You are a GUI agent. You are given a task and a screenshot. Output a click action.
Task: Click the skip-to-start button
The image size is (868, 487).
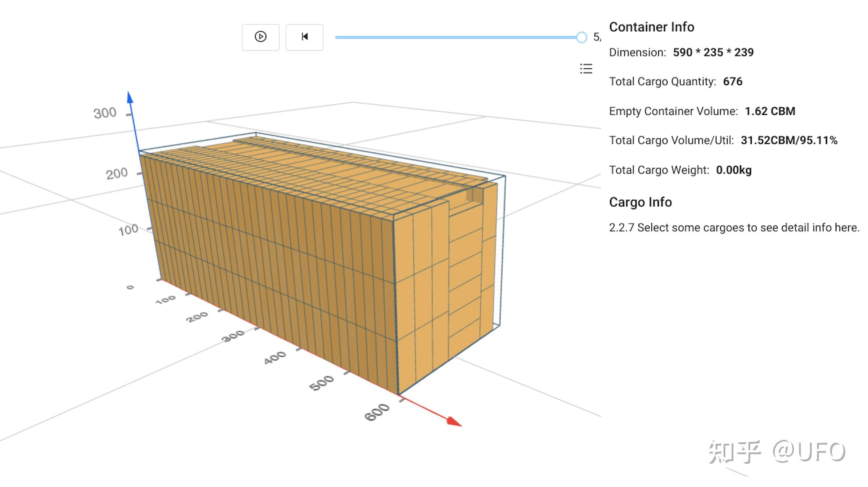pos(304,37)
